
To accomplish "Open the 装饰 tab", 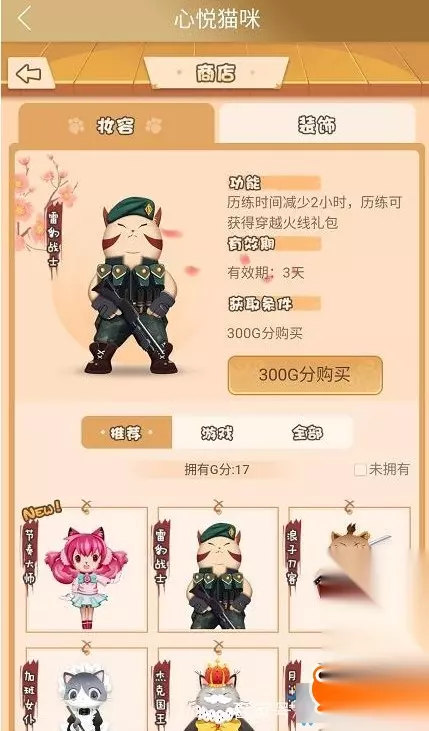I will 317,125.
